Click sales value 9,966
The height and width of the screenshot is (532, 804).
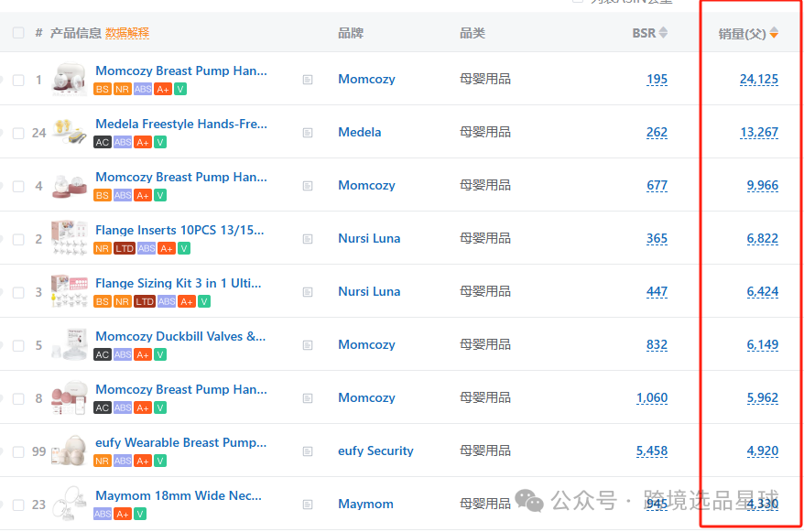(x=763, y=186)
